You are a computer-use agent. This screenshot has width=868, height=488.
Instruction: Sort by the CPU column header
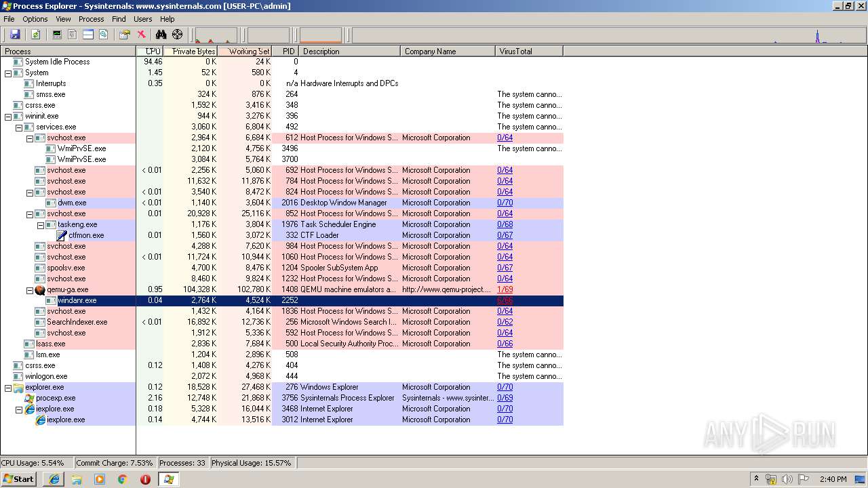click(150, 51)
